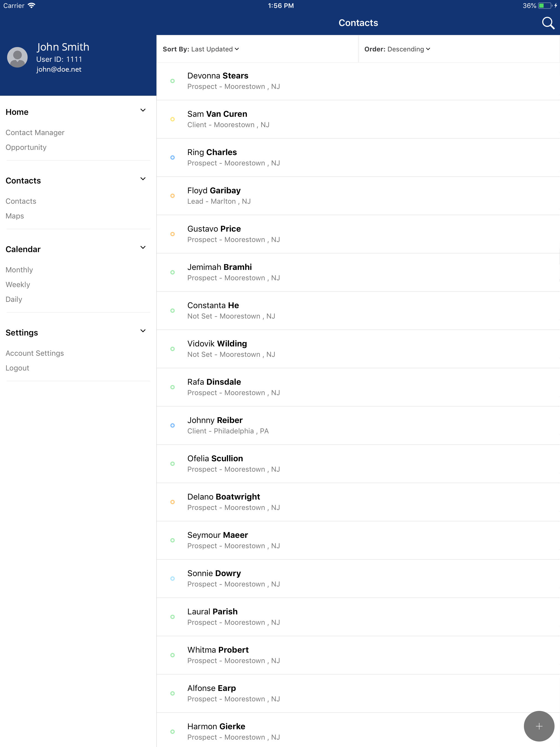The image size is (560, 747).
Task: Open contact Devonna Stears
Action: [x=358, y=81]
